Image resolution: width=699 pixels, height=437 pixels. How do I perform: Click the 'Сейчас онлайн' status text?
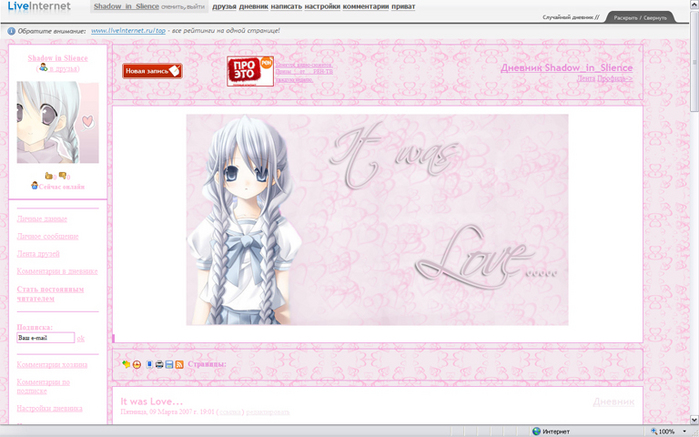pyautogui.click(x=62, y=187)
